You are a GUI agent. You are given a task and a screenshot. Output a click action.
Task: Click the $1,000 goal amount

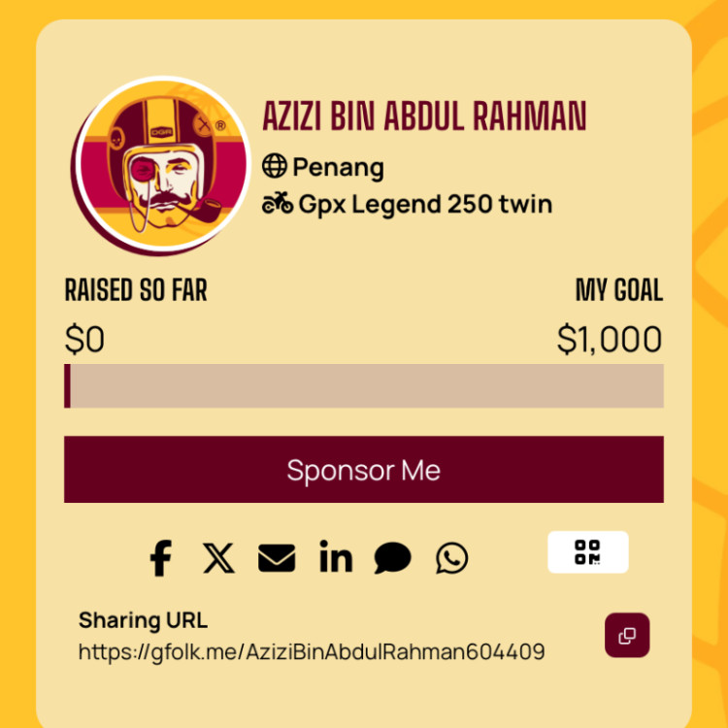(610, 339)
